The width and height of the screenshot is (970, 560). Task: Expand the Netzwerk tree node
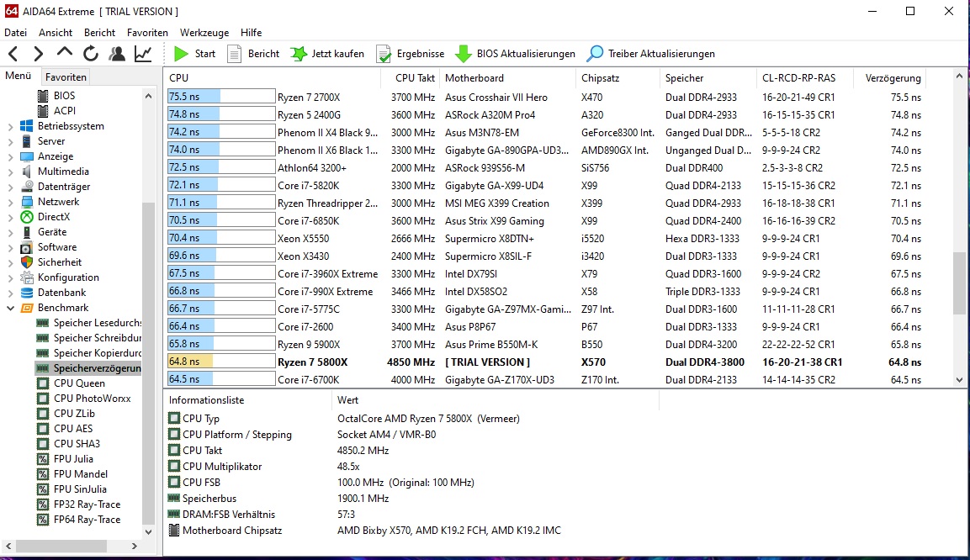[x=10, y=202]
